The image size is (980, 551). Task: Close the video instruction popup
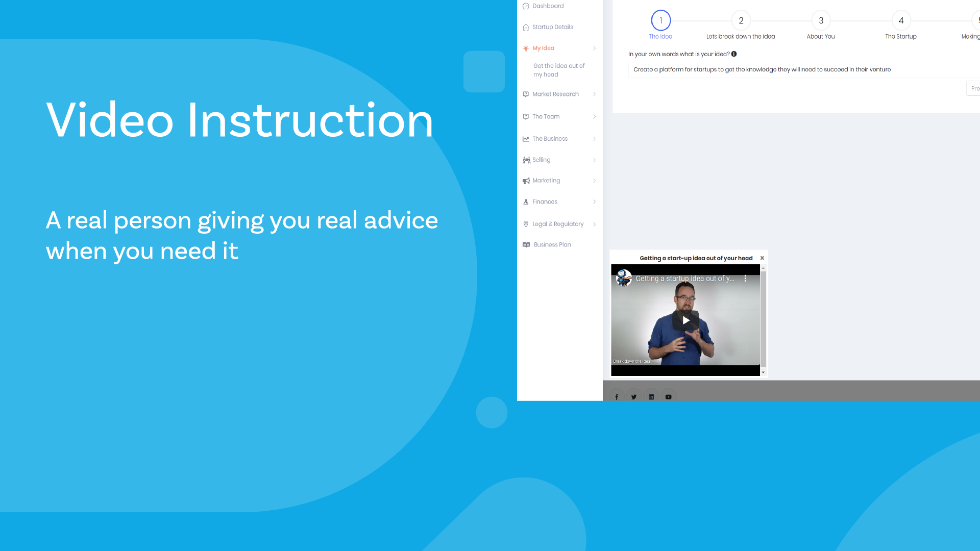coord(762,258)
